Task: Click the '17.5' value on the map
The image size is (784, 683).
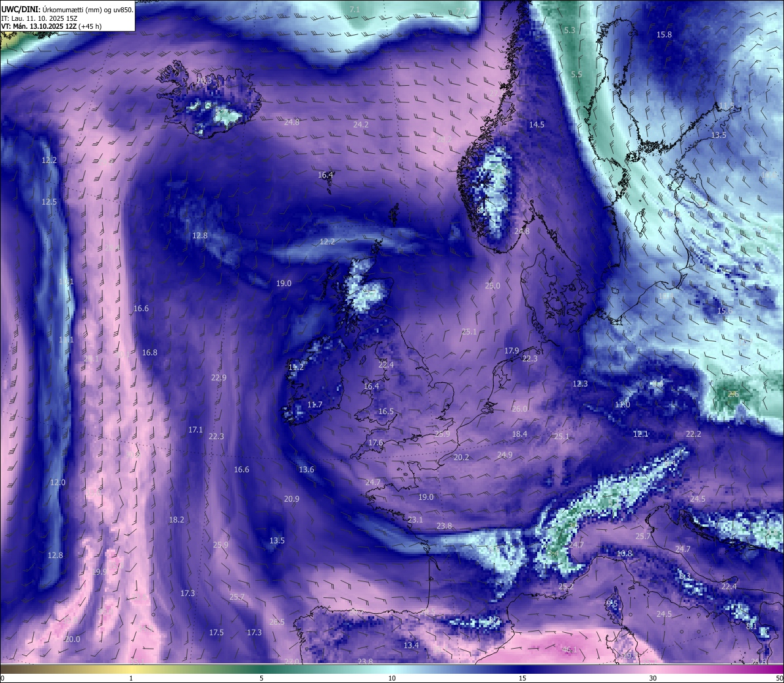Action: 216,632
